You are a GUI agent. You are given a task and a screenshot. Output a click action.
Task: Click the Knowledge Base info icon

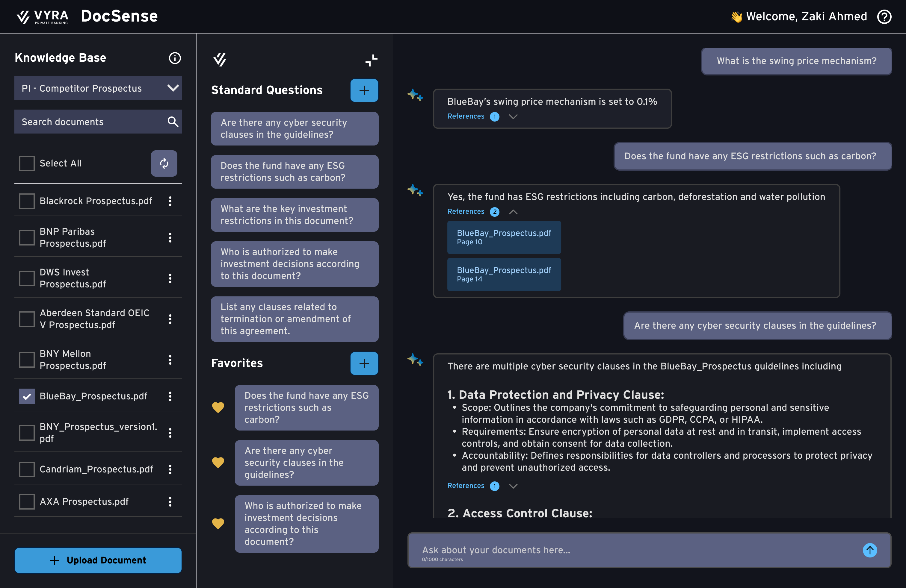coord(175,58)
